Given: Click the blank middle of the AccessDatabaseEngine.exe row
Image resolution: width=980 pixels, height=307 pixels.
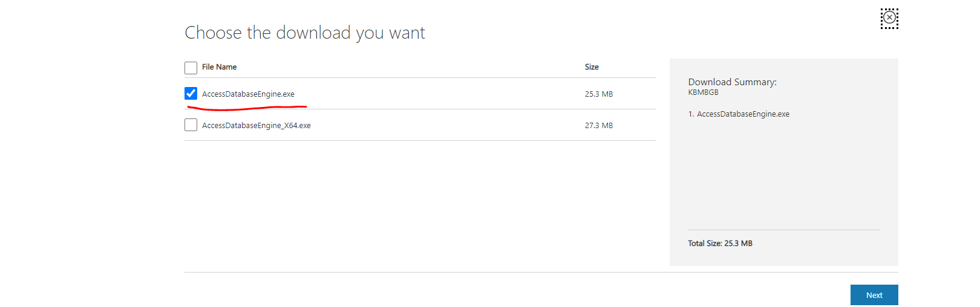Looking at the screenshot, I should (x=440, y=94).
